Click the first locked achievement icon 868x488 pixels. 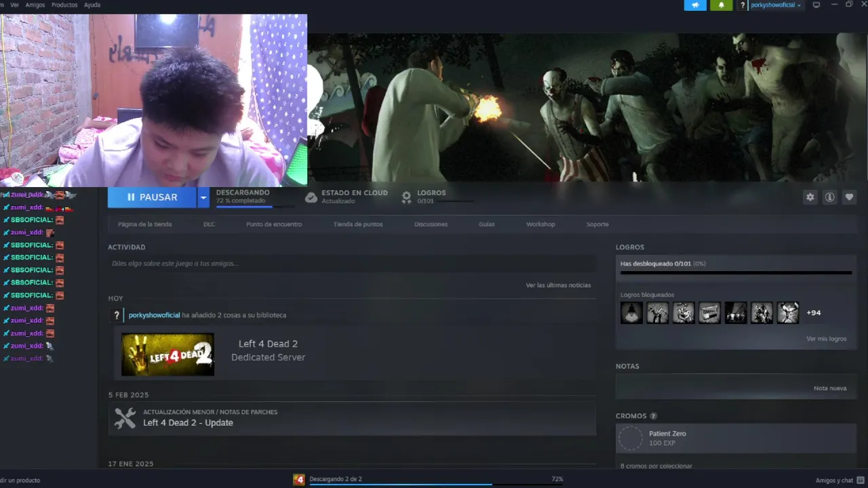[631, 312]
